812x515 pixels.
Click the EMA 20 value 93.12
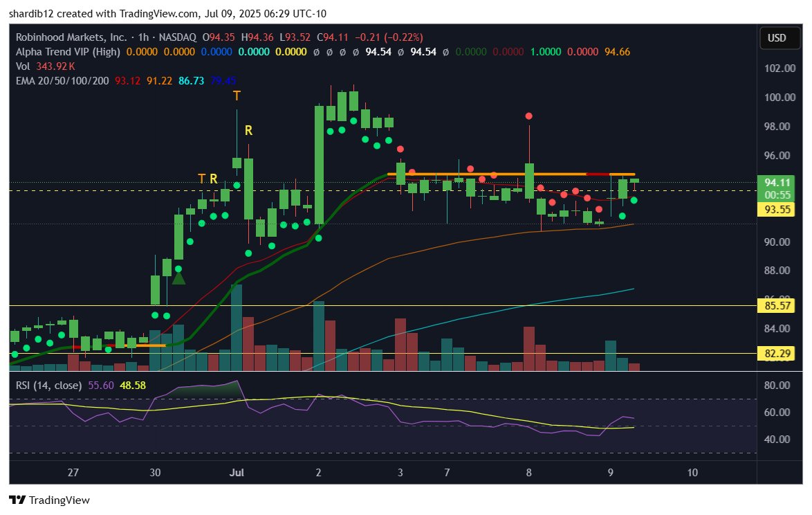(x=127, y=81)
